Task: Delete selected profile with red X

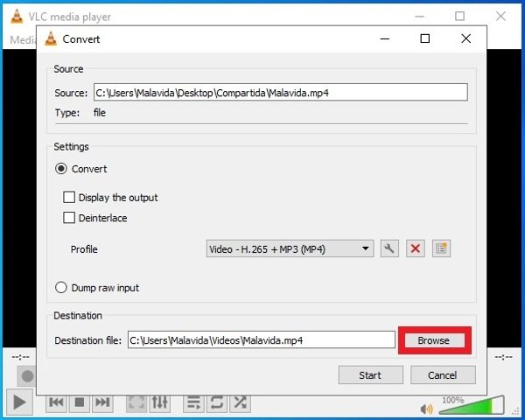Action: (415, 248)
